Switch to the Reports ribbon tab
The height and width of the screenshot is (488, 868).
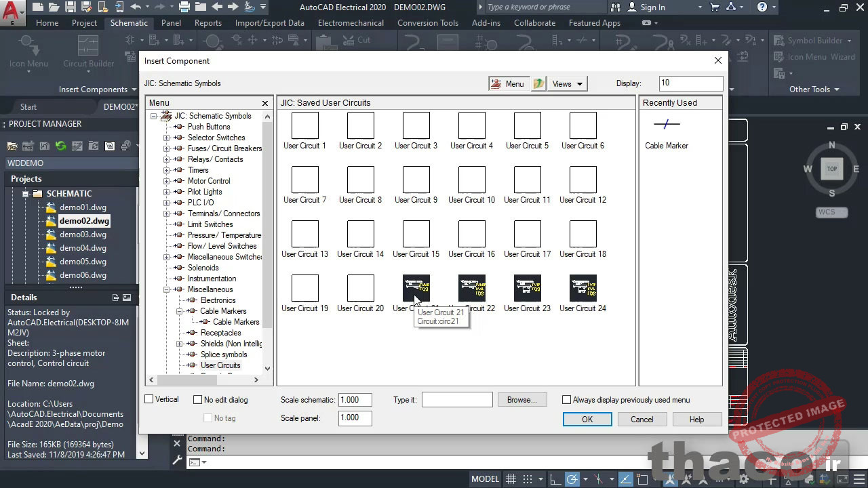(x=208, y=22)
